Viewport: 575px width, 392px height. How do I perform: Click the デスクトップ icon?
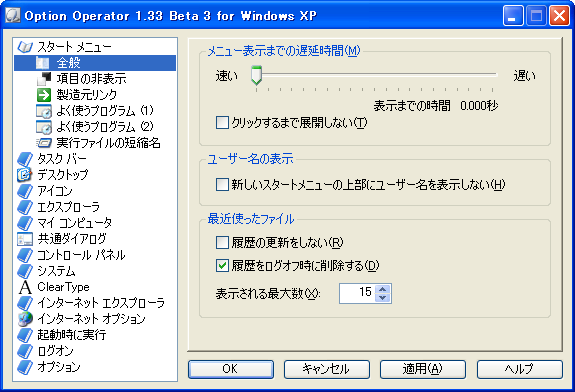click(x=25, y=175)
